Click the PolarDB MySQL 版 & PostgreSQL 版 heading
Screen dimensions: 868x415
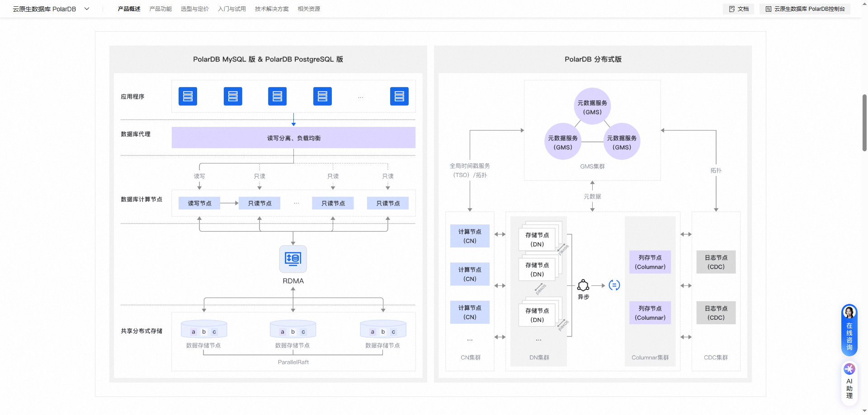click(x=268, y=59)
